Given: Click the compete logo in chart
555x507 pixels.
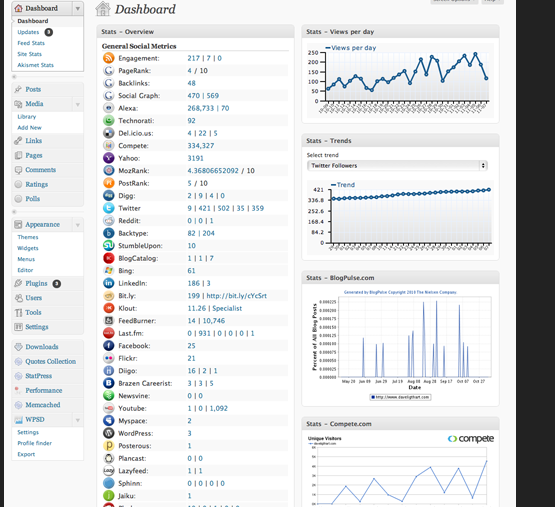Looking at the screenshot, I should pos(471,439).
